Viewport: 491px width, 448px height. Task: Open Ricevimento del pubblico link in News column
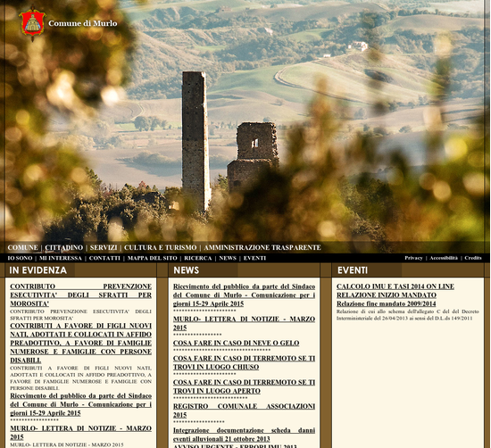244,295
